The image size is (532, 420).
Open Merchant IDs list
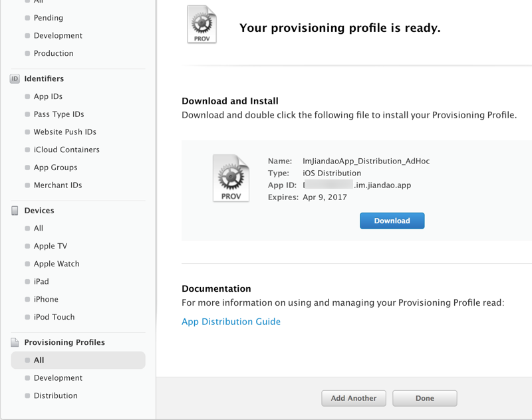click(x=58, y=185)
